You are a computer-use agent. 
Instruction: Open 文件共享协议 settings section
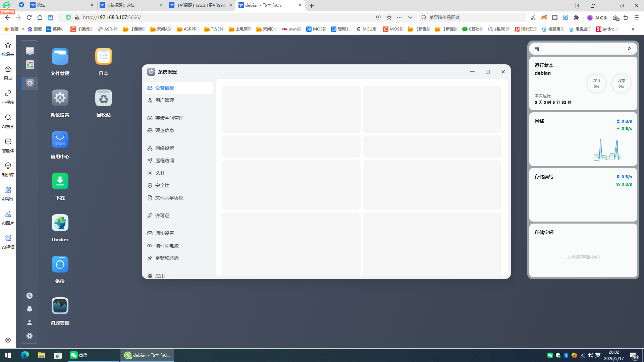[x=179, y=198]
